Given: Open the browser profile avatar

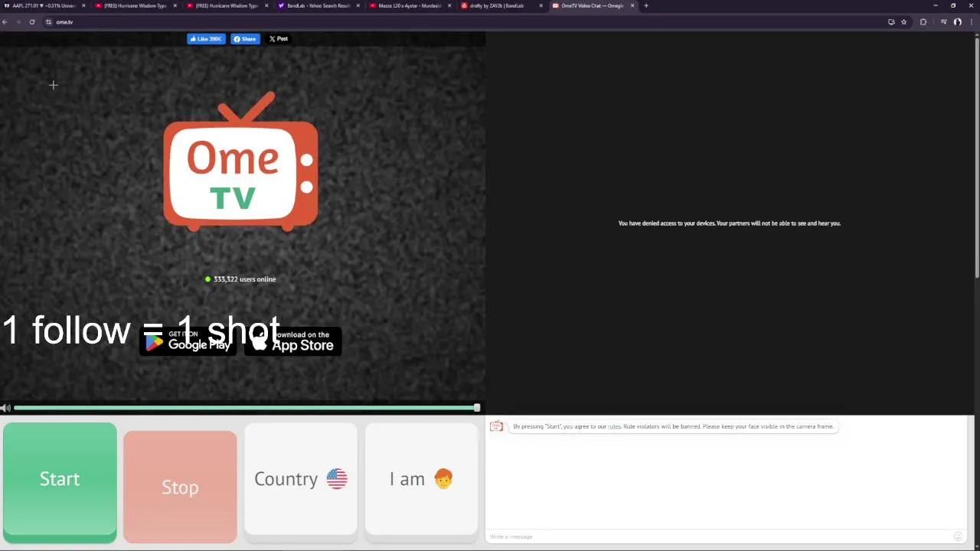Looking at the screenshot, I should pyautogui.click(x=957, y=22).
